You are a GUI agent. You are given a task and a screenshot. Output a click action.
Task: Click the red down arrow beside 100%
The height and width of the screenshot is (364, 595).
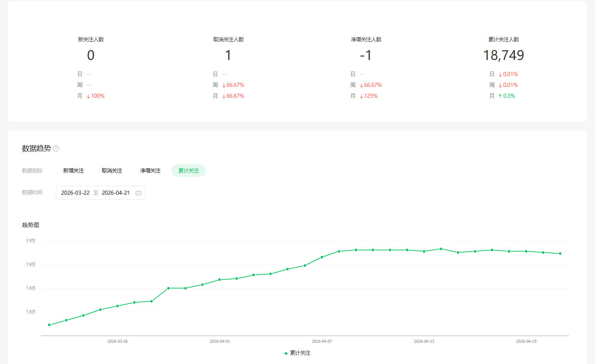[x=88, y=96]
